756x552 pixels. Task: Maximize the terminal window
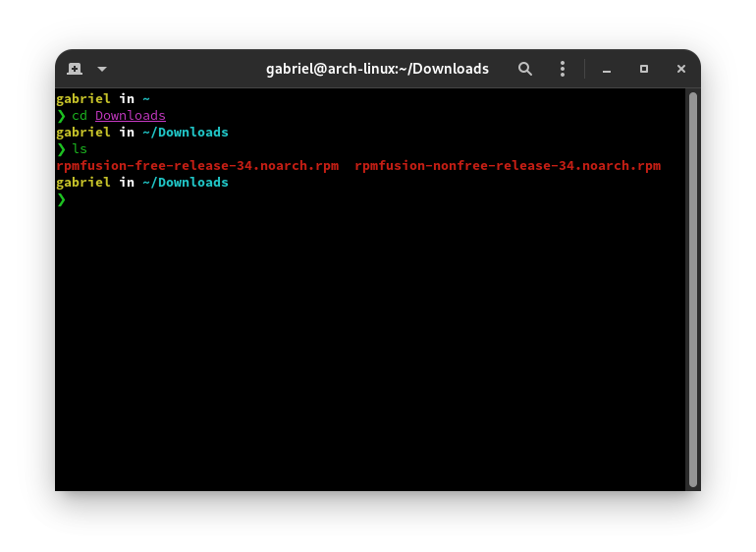pyautogui.click(x=644, y=69)
